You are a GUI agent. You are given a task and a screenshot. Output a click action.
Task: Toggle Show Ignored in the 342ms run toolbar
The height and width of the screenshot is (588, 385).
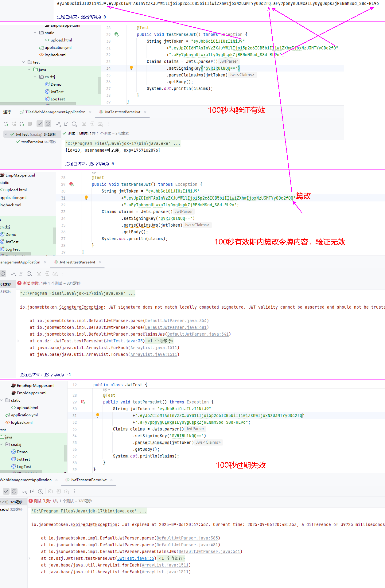tap(48, 124)
